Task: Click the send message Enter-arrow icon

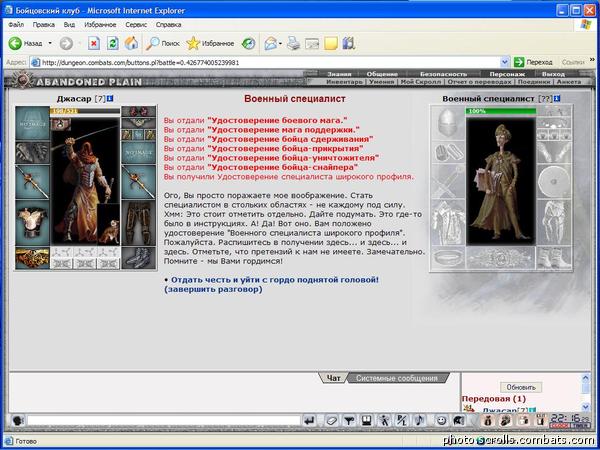Action: pos(310,421)
